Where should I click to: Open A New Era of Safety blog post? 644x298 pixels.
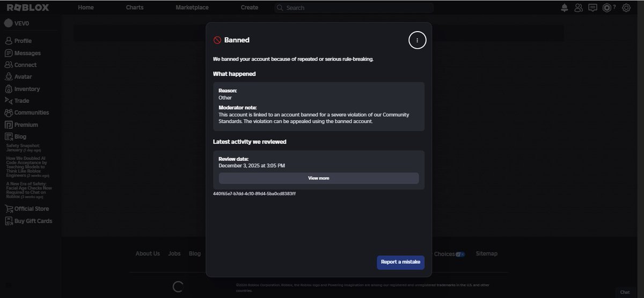[x=30, y=190]
